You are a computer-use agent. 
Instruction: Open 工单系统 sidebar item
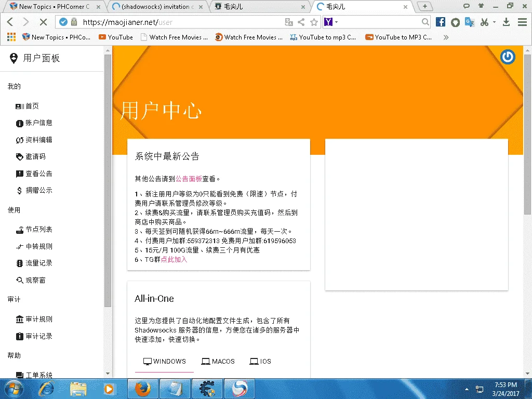(34, 375)
